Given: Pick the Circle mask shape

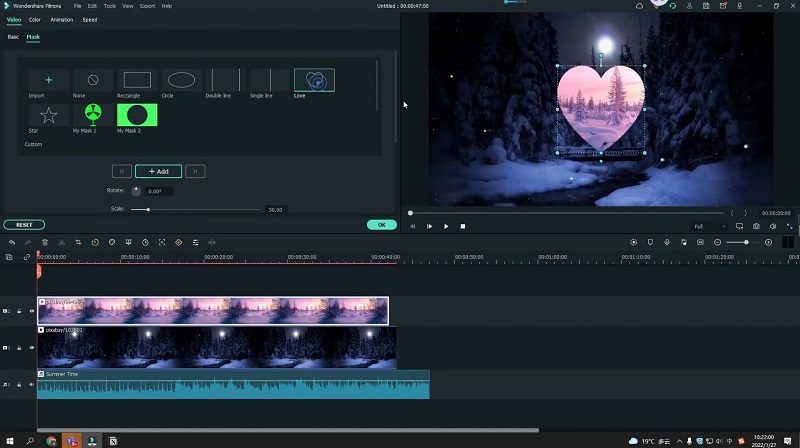Looking at the screenshot, I should (x=181, y=80).
